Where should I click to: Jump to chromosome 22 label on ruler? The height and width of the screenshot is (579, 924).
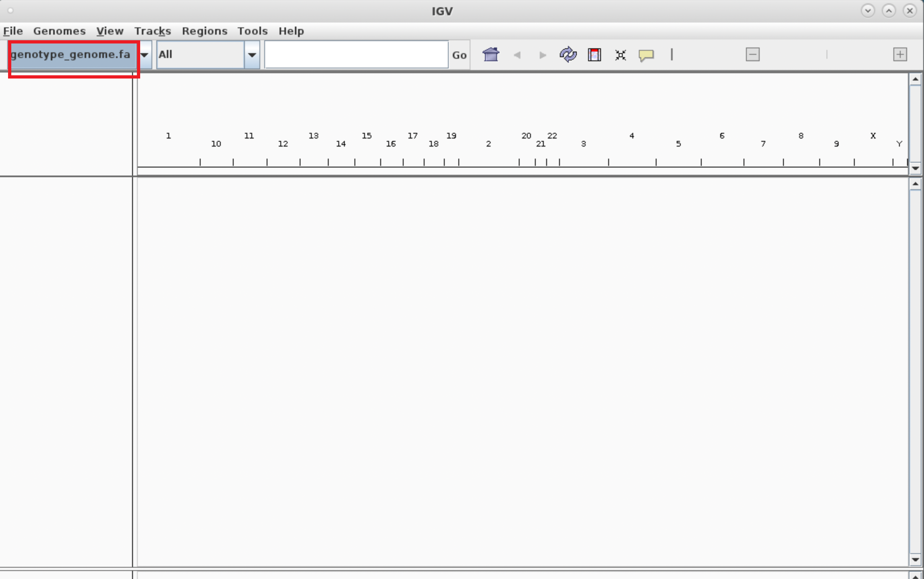coord(552,136)
